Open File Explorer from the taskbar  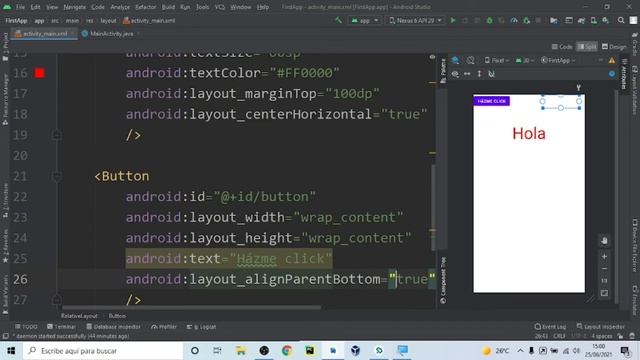pos(241,351)
